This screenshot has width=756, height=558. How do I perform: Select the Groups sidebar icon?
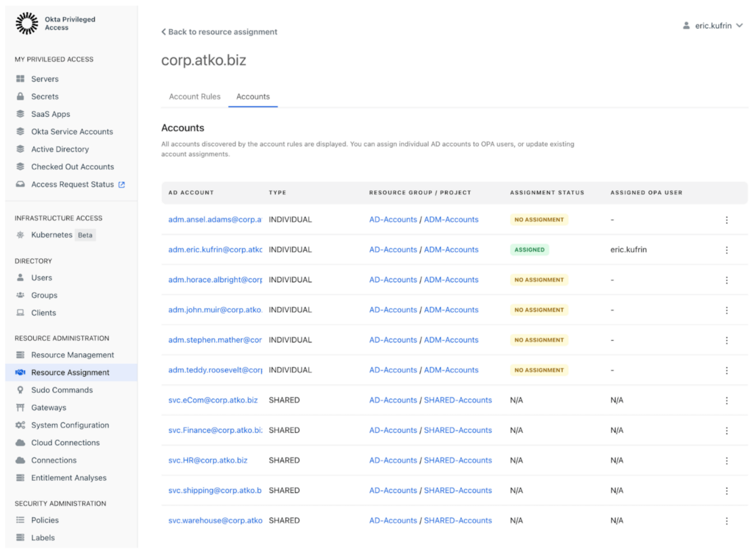click(21, 295)
